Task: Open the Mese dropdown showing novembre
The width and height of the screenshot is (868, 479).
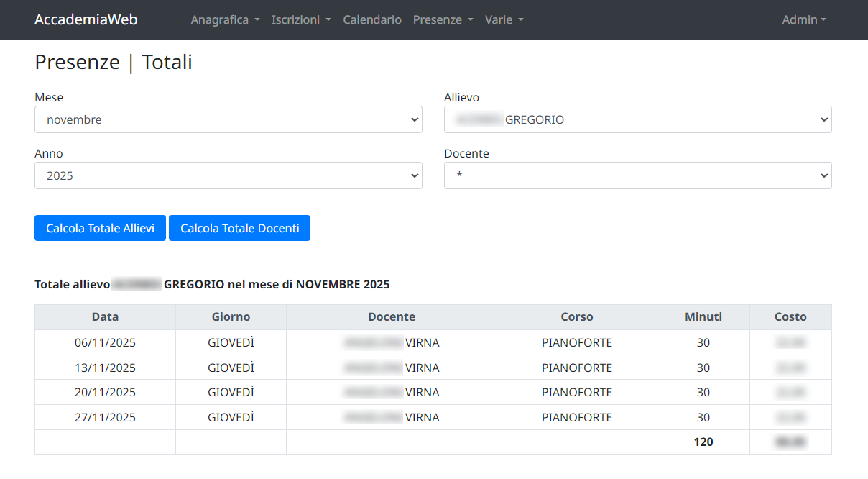Action: point(228,120)
